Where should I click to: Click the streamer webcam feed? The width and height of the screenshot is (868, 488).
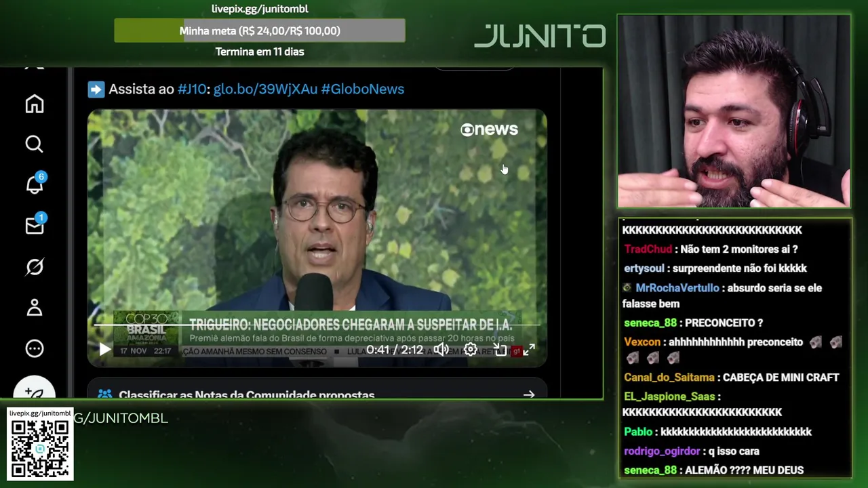(x=734, y=111)
